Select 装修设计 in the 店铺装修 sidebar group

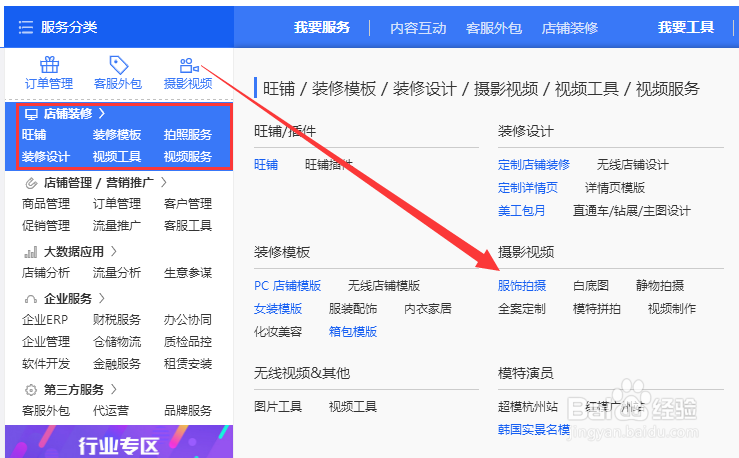coord(46,156)
